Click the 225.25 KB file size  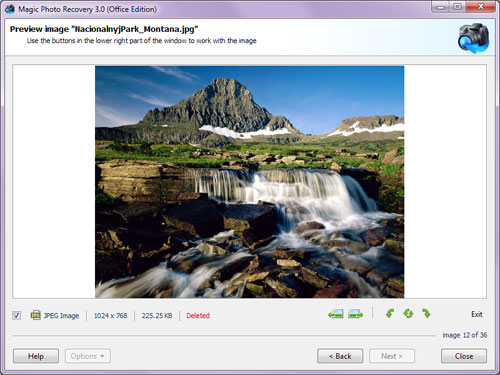click(x=157, y=316)
